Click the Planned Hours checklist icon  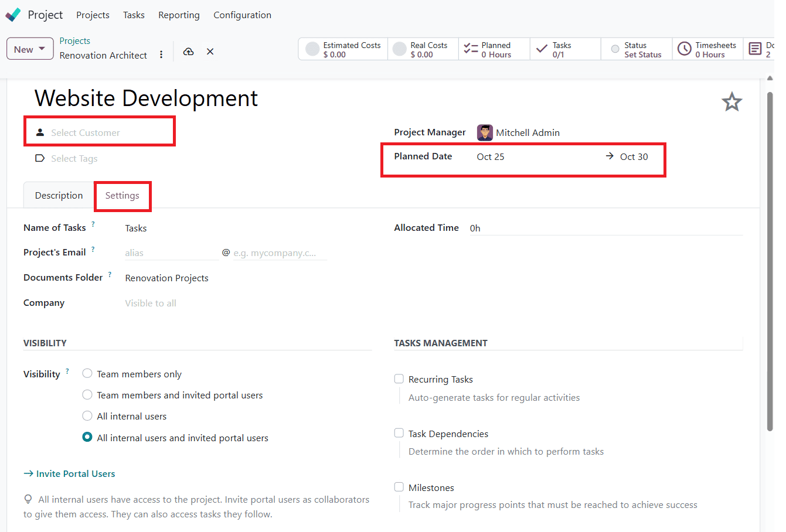[x=471, y=49]
